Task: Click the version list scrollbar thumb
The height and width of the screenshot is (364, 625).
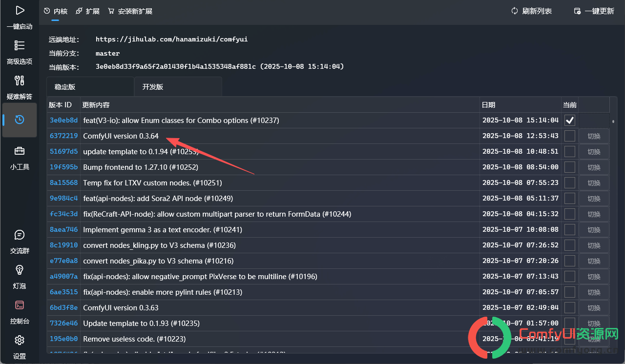Action: 613,121
